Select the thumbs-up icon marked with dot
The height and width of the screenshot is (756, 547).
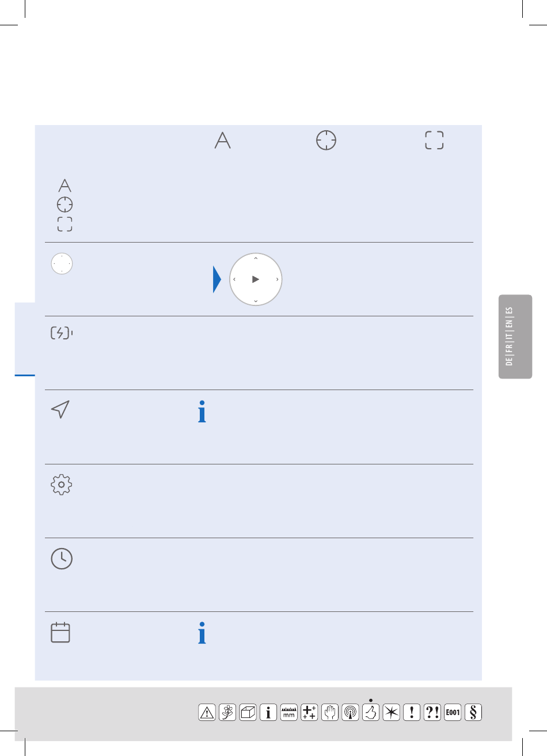point(371,712)
